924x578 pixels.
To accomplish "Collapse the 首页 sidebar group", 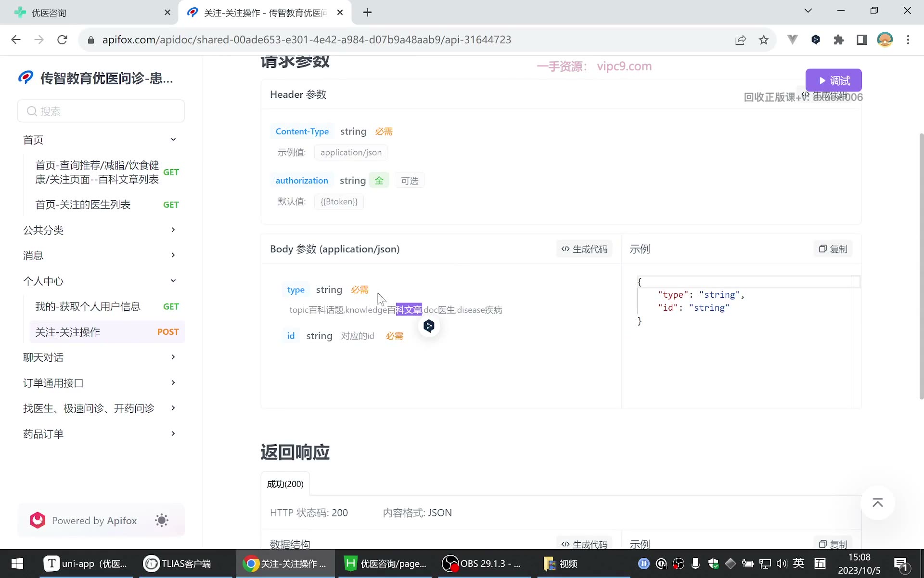I will (173, 140).
